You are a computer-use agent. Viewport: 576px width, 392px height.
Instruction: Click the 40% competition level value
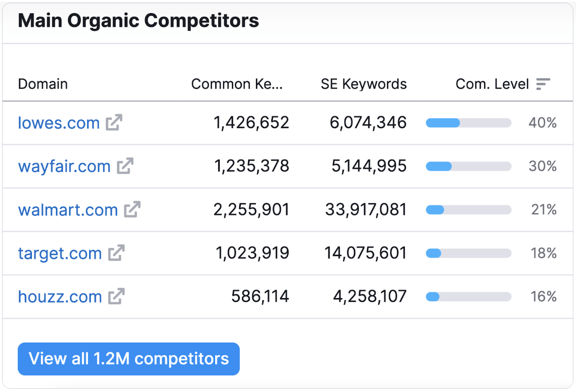tap(542, 123)
